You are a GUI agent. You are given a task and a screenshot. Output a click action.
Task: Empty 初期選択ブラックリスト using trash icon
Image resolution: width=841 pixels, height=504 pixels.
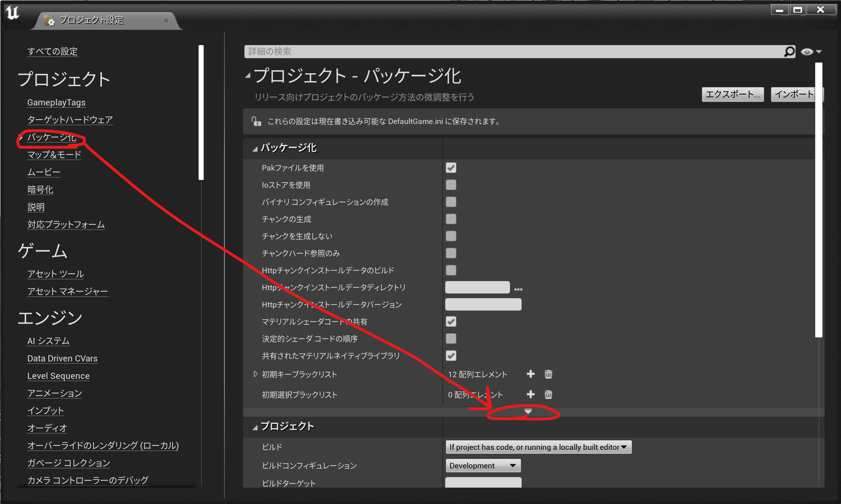coord(548,394)
